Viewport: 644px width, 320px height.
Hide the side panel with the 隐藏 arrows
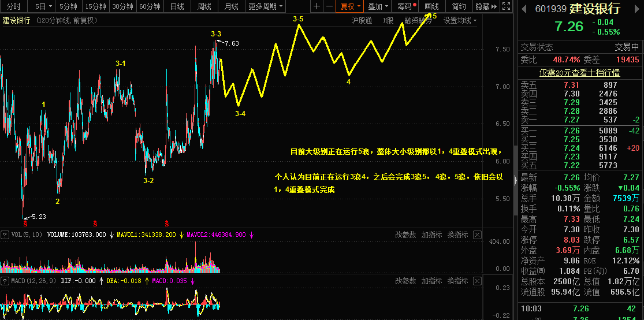click(486, 6)
